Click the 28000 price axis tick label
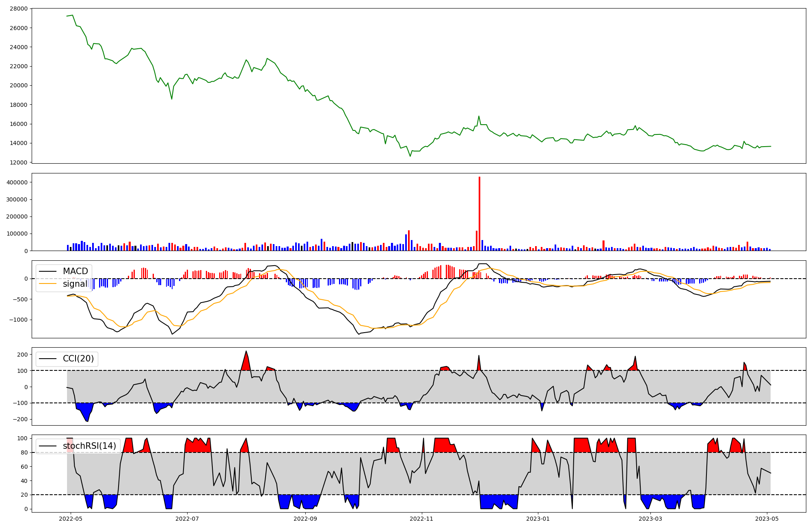 [18, 9]
